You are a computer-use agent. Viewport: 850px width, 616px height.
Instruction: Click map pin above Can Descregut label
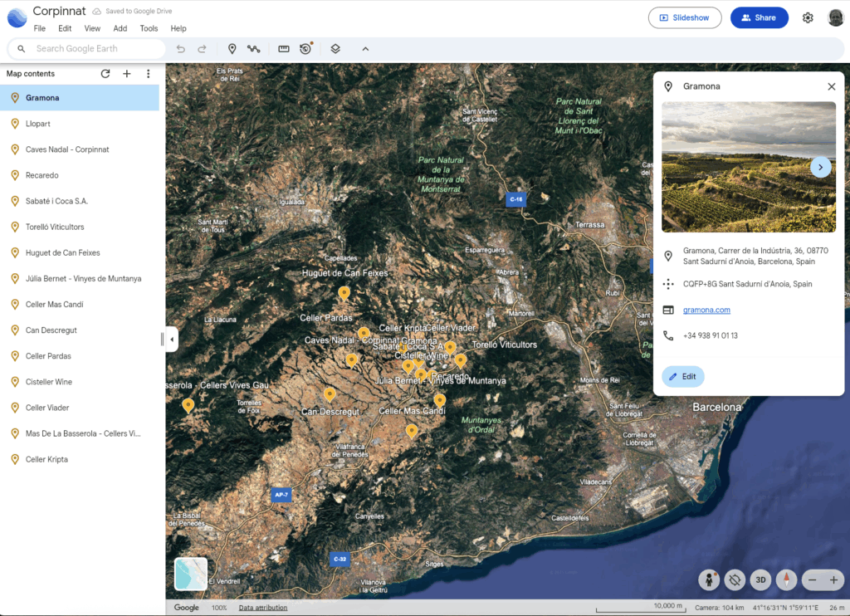click(x=329, y=394)
